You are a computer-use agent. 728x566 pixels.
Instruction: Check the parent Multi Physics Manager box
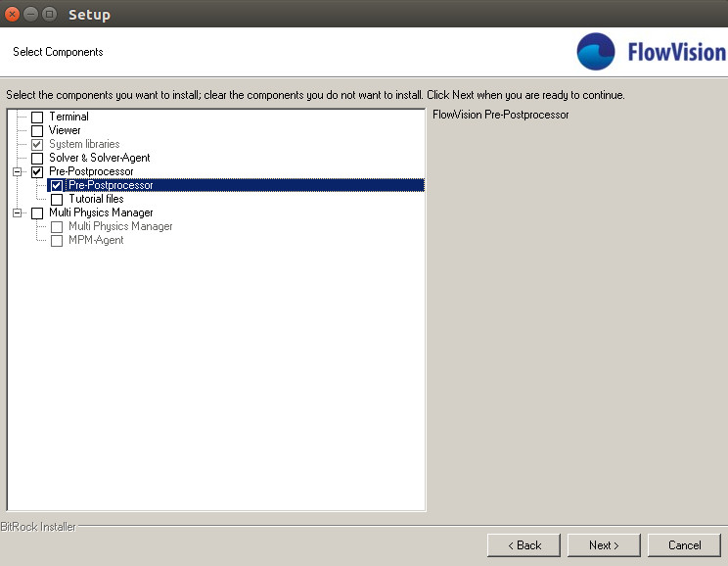[x=37, y=213]
